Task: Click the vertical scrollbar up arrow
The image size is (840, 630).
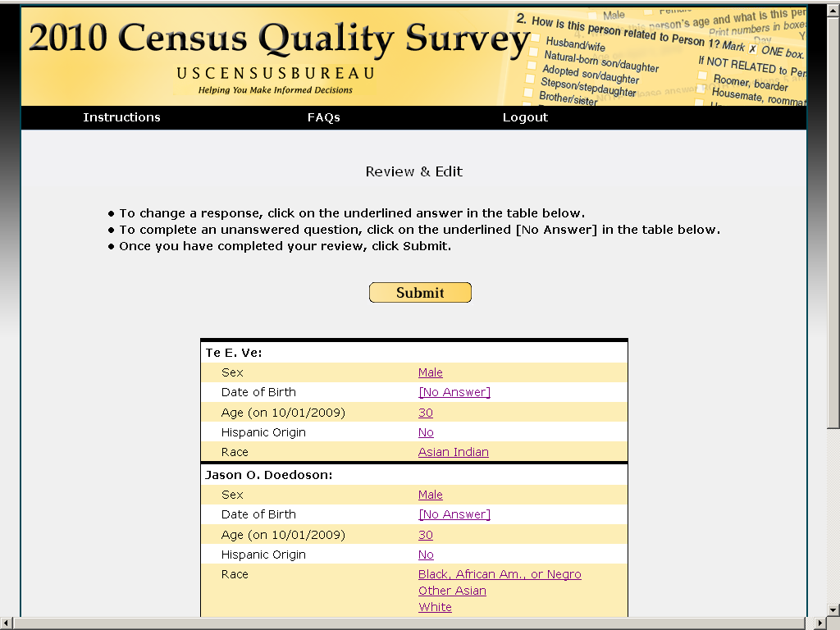Action: pyautogui.click(x=833, y=9)
